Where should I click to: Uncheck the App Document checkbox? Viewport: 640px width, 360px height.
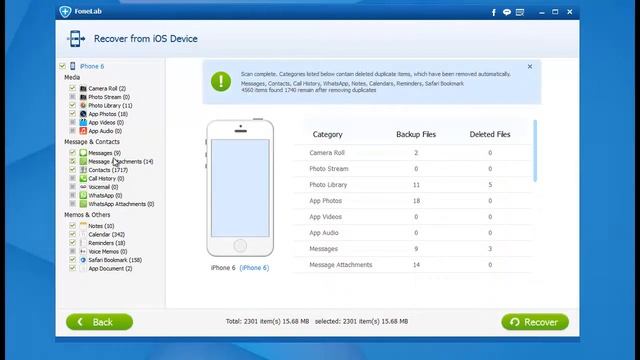point(73,269)
